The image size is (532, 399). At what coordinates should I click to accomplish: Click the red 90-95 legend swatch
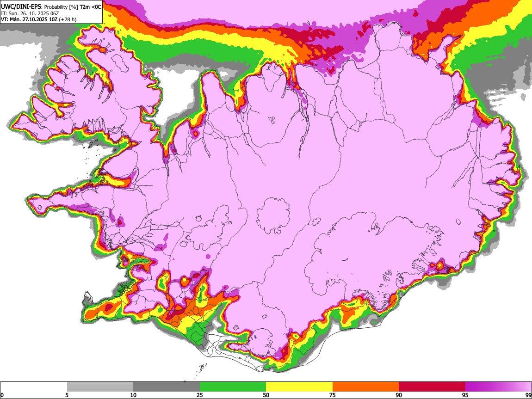[432, 387]
